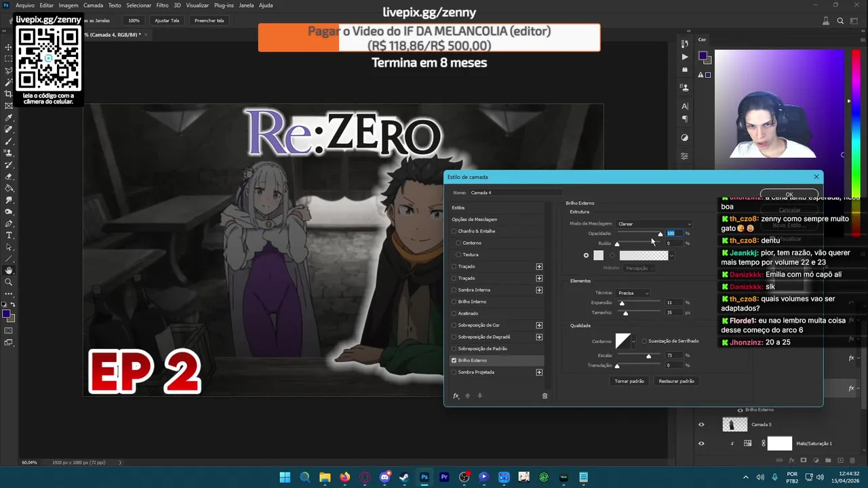This screenshot has height=488, width=868.
Task: Uncheck the Brilho Externo checkbox
Action: (454, 361)
